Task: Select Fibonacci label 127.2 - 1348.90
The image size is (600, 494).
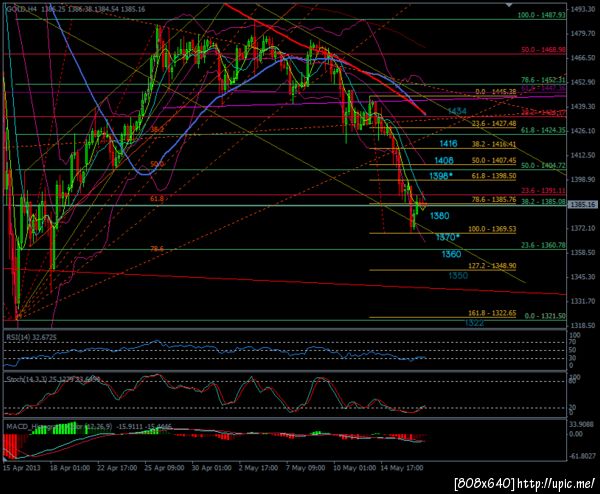Action: tap(492, 266)
